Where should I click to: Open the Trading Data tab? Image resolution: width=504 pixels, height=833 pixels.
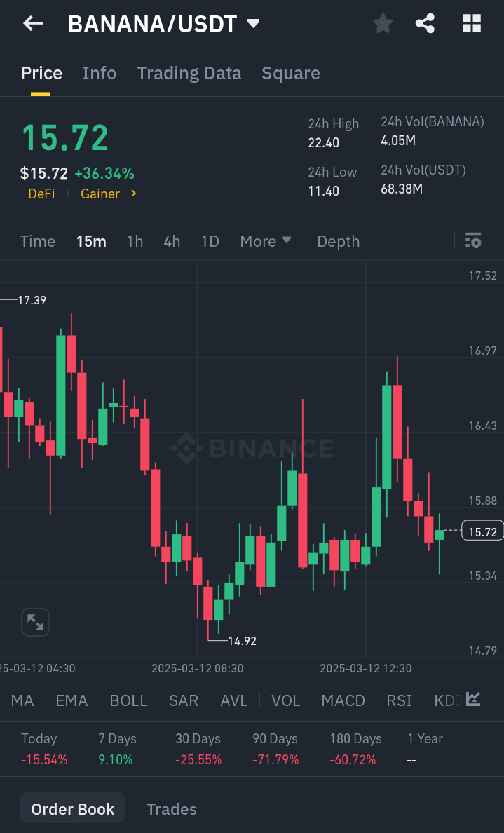[189, 73]
